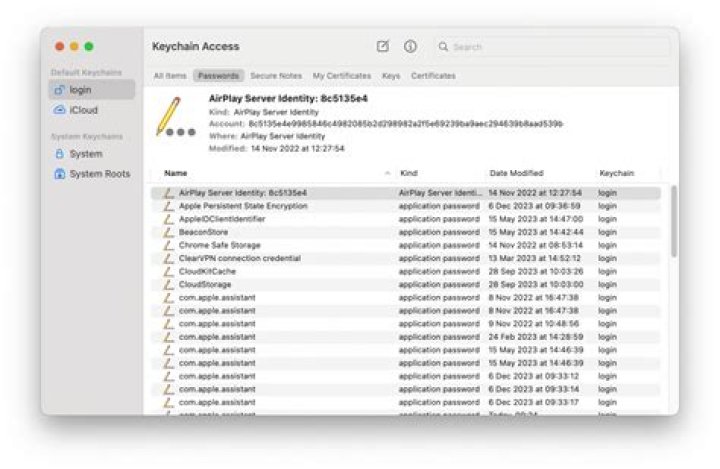Click the AirPlay Server Identi... kind cell

440,193
